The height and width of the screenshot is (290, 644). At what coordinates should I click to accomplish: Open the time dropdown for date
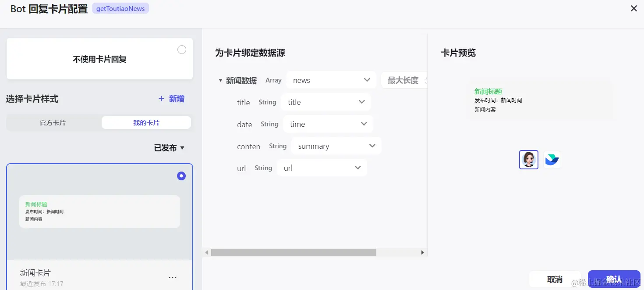(x=328, y=124)
